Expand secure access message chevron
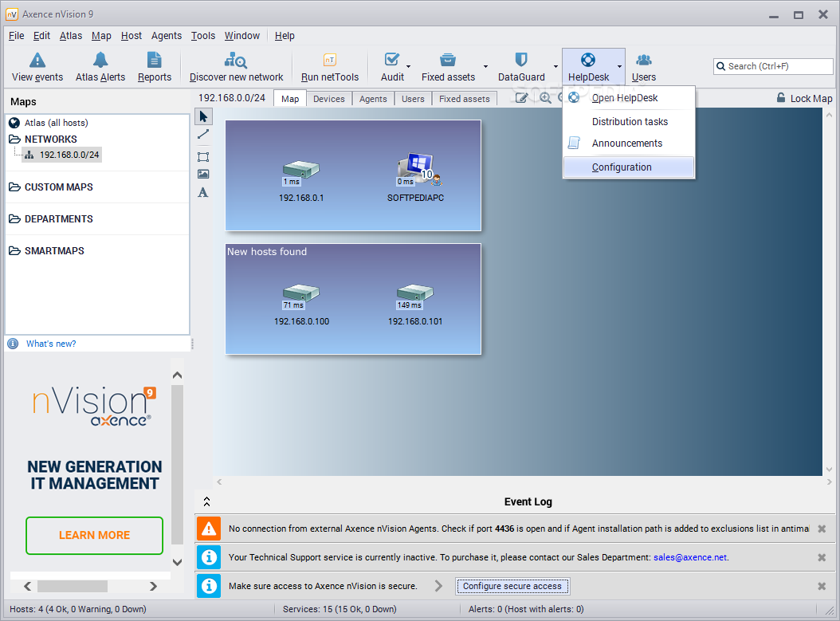 tap(439, 586)
